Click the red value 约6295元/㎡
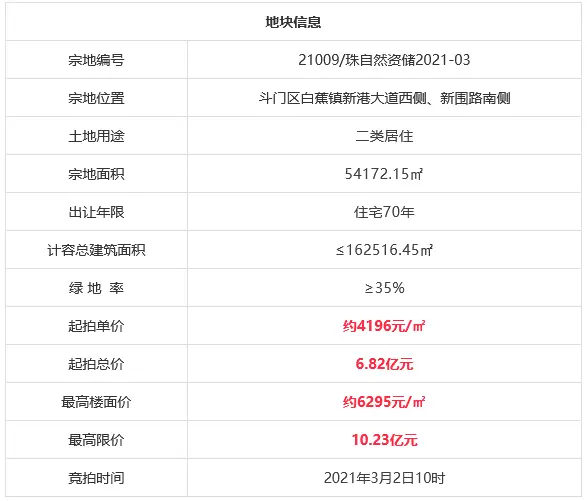 click(x=384, y=402)
